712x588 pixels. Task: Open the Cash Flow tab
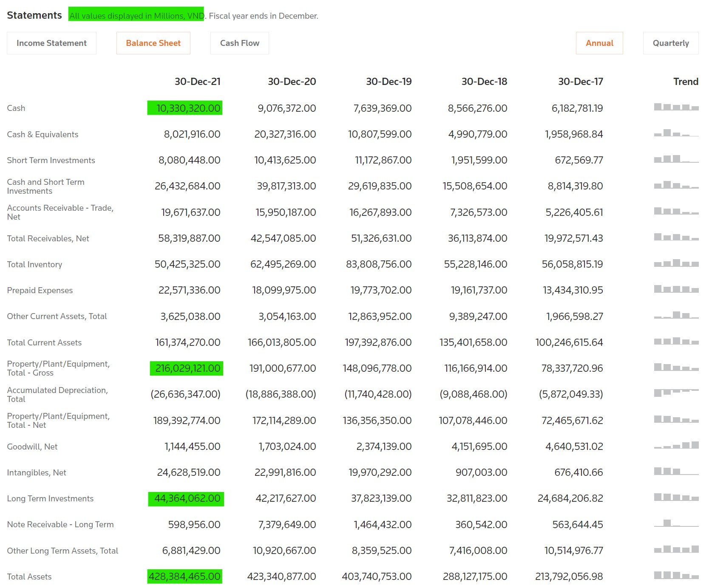(239, 43)
